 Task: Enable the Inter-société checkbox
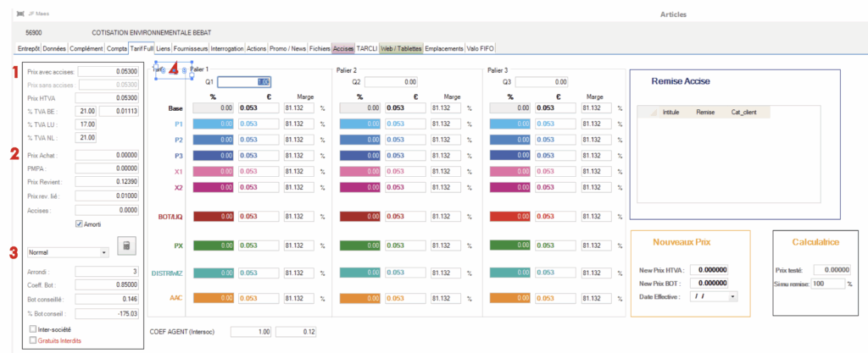(32, 328)
